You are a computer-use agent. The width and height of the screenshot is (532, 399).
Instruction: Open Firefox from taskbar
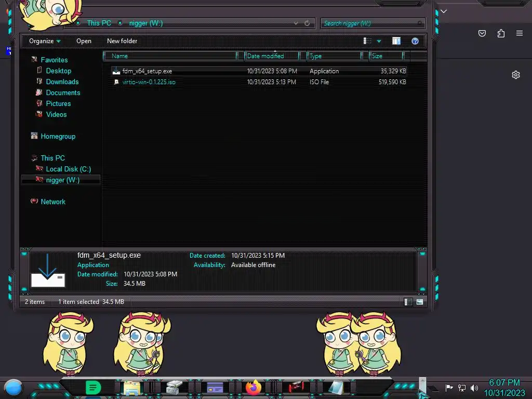254,388
